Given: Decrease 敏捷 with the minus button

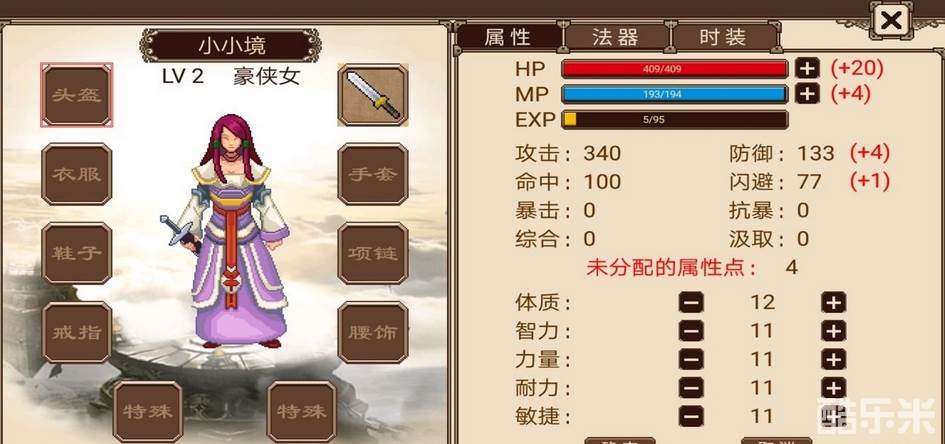Looking at the screenshot, I should [x=691, y=417].
